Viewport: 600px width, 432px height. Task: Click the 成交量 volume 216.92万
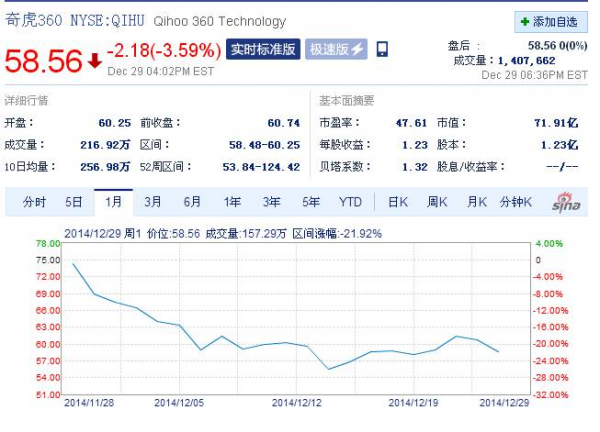[105, 145]
